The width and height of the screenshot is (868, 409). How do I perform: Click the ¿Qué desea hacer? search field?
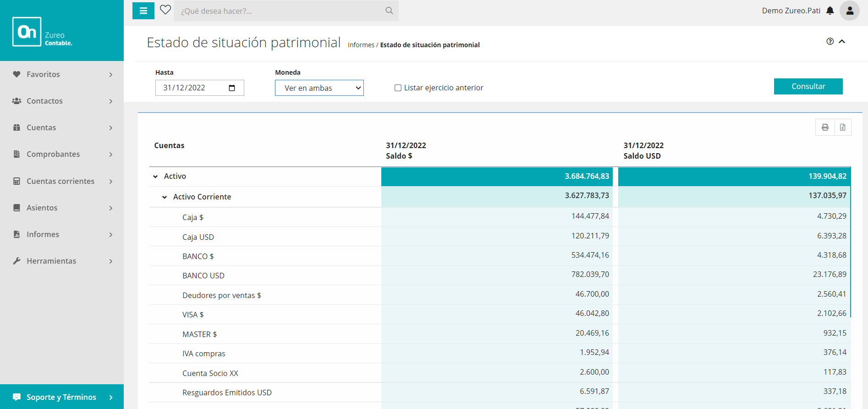tap(280, 11)
